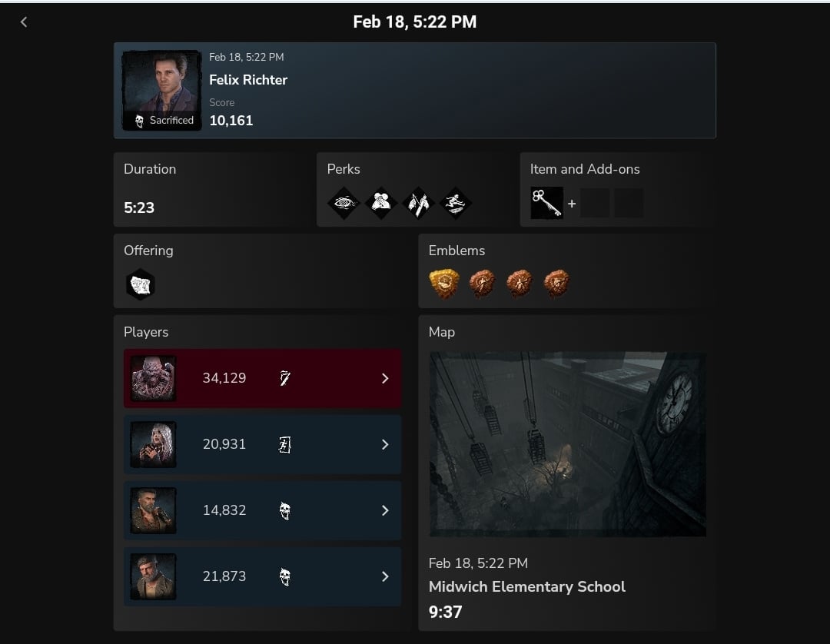Click the Score label under Felix Richter
Viewport: 830px width, 644px height.
tap(222, 103)
